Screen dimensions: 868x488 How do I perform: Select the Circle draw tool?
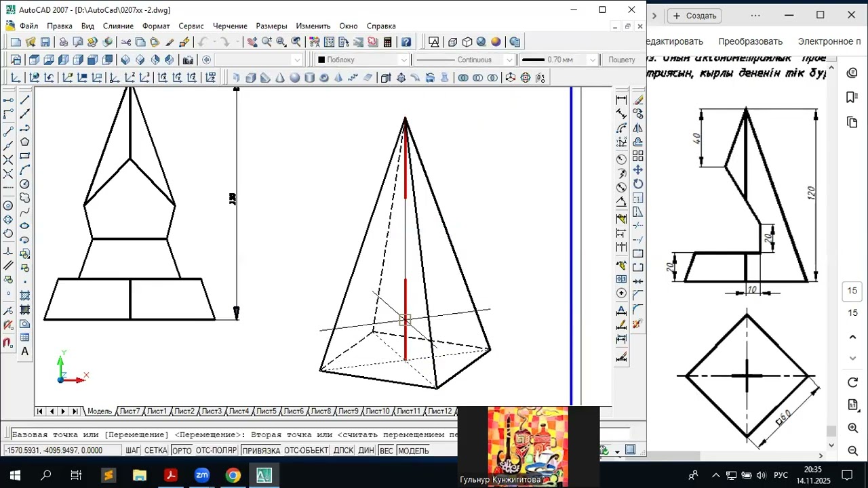[25, 184]
